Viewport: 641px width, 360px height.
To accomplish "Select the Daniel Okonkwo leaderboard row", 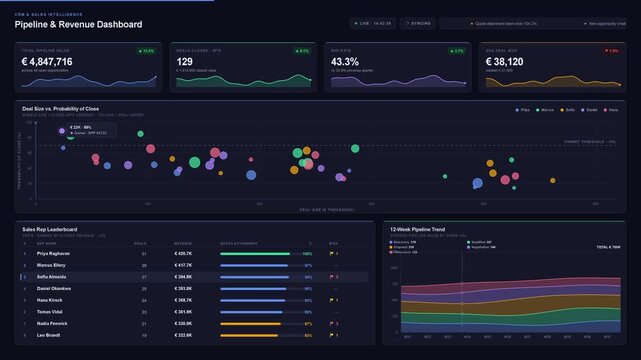I will (x=194, y=289).
